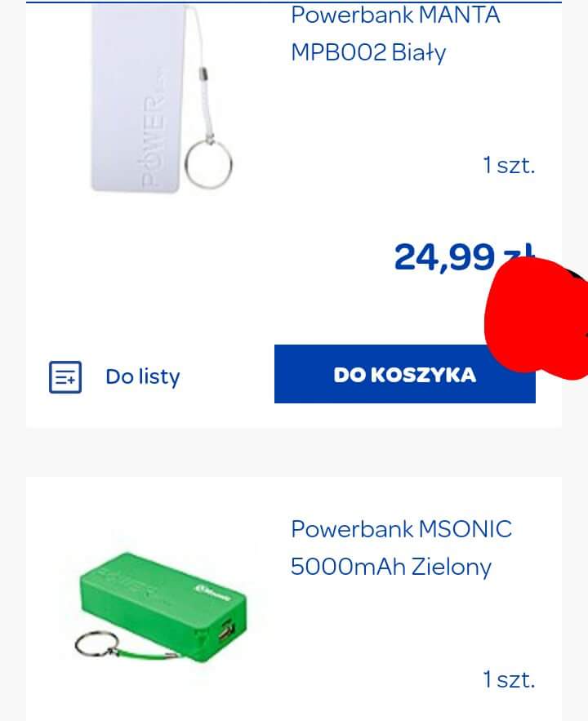
Task: Click the keyring attached to green powerbank
Action: [96, 643]
